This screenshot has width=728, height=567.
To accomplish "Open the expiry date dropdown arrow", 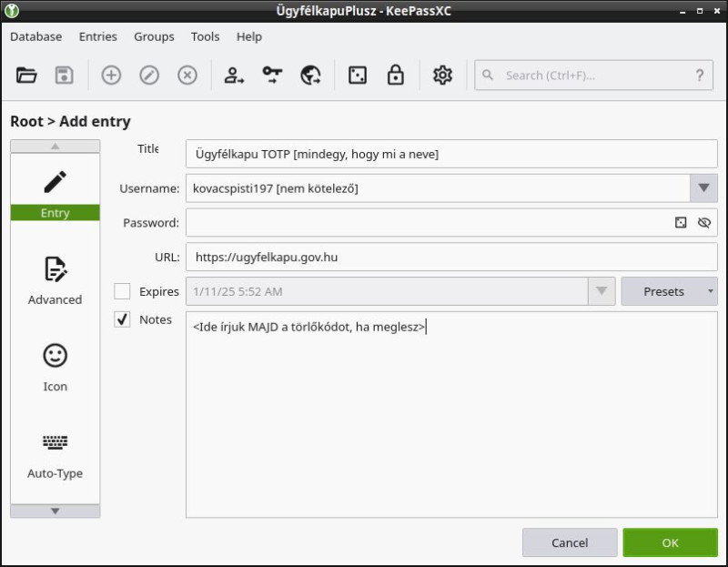I will [602, 291].
